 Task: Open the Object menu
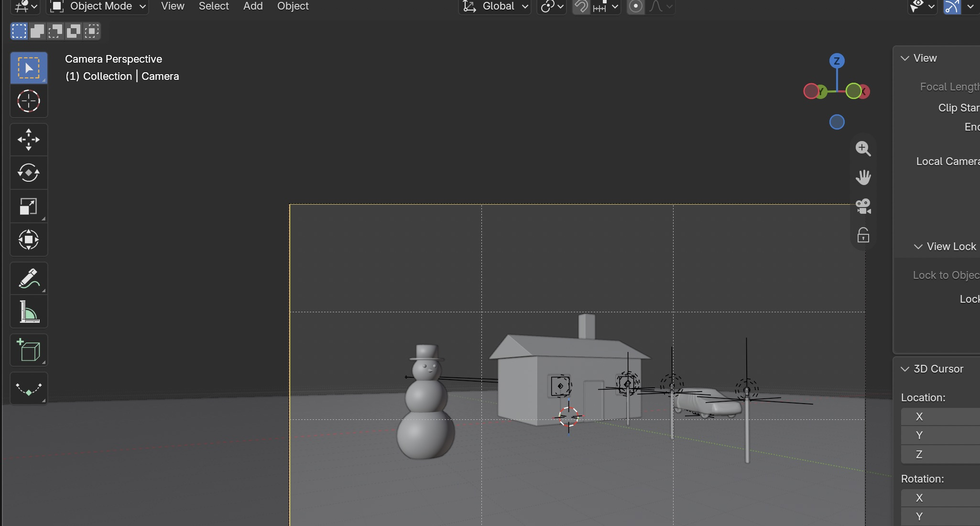pyautogui.click(x=293, y=6)
